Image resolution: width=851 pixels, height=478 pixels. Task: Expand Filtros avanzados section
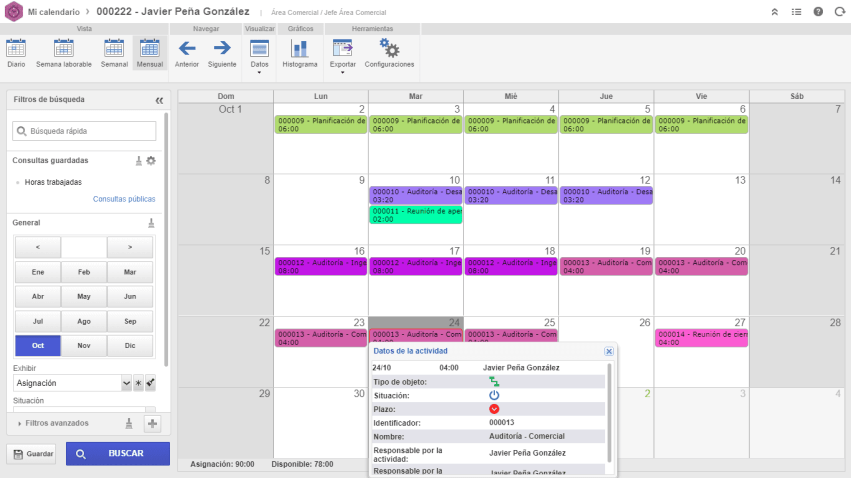pyautogui.click(x=60, y=423)
